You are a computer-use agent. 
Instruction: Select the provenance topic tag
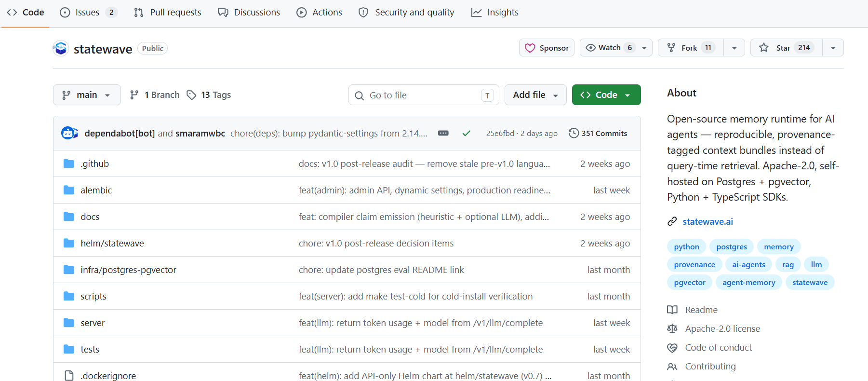(x=694, y=265)
